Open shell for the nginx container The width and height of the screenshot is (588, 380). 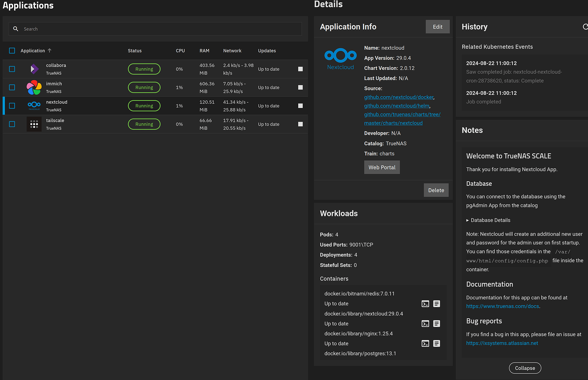pos(425,343)
